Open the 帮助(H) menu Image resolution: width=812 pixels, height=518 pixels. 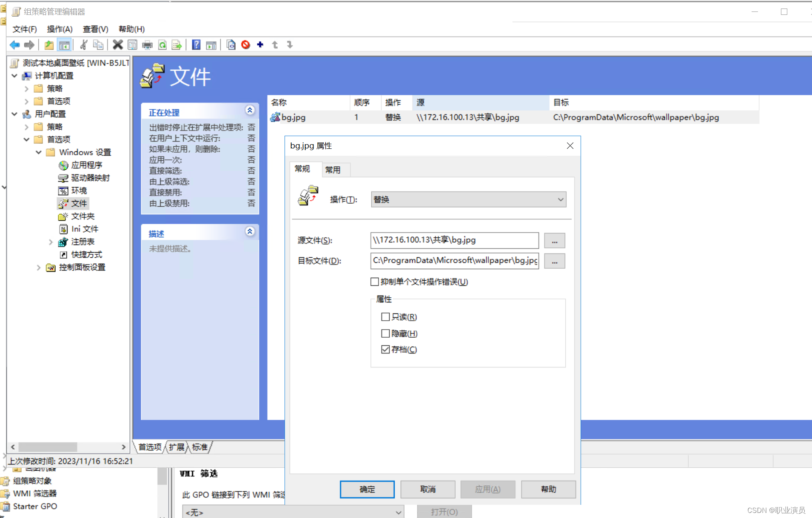pyautogui.click(x=131, y=29)
